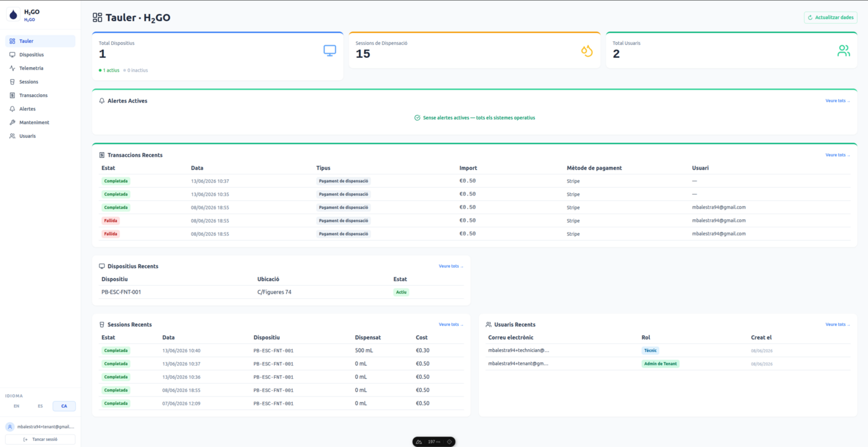Switch language to EN
The height and width of the screenshot is (447, 868).
tap(16, 406)
